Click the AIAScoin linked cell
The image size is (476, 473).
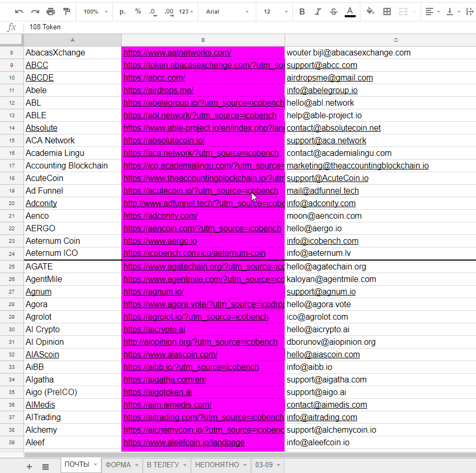73,355
